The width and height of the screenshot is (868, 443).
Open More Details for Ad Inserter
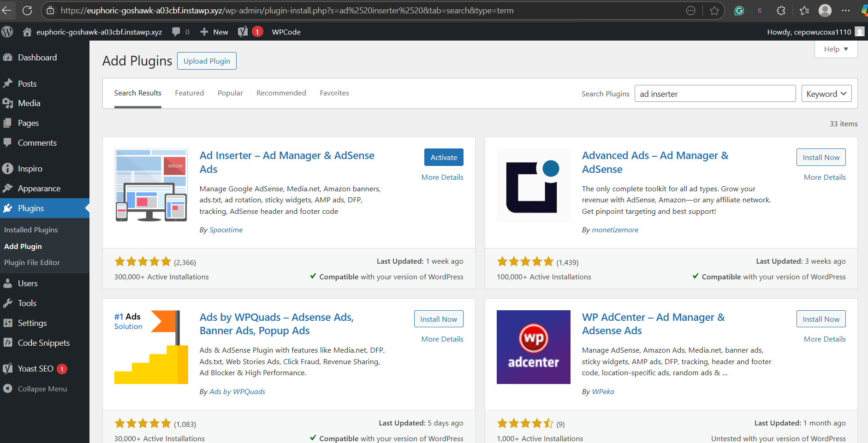coord(442,177)
